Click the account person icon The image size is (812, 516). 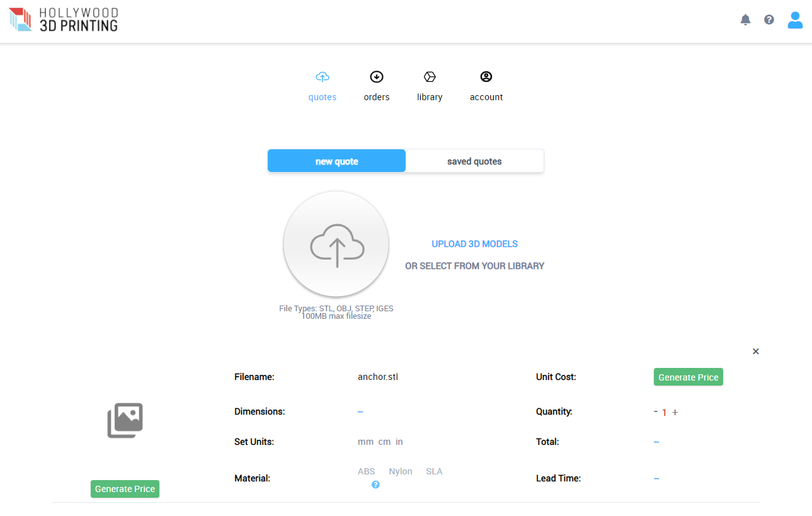point(486,77)
